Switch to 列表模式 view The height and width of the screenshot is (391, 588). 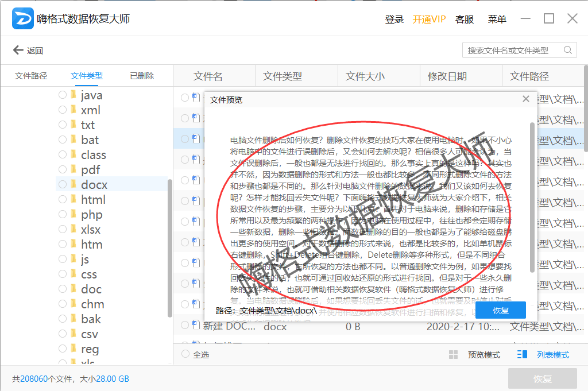(x=553, y=355)
